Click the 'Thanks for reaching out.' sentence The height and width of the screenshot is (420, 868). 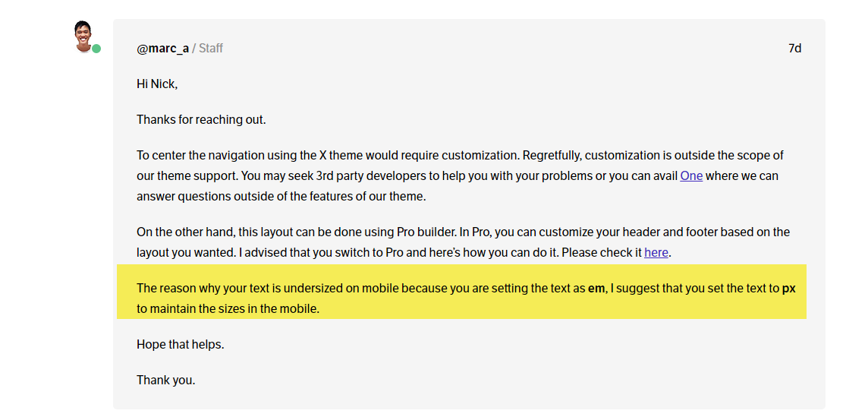point(202,120)
